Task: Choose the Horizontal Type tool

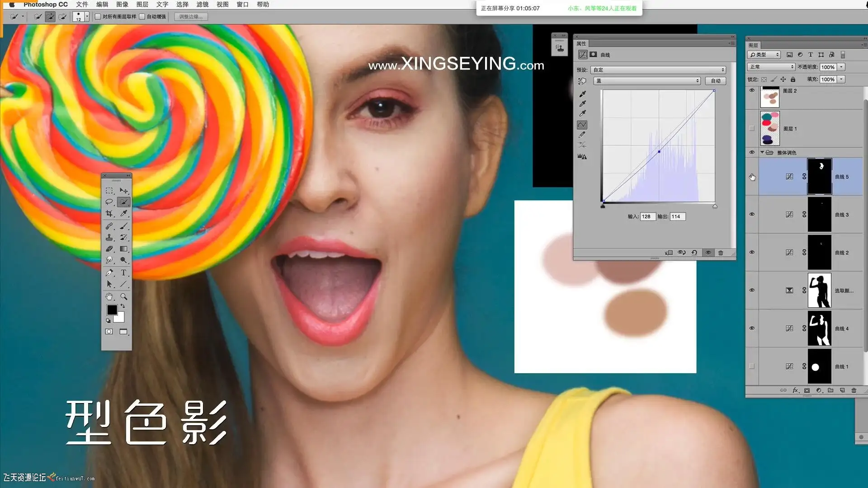Action: tap(123, 272)
